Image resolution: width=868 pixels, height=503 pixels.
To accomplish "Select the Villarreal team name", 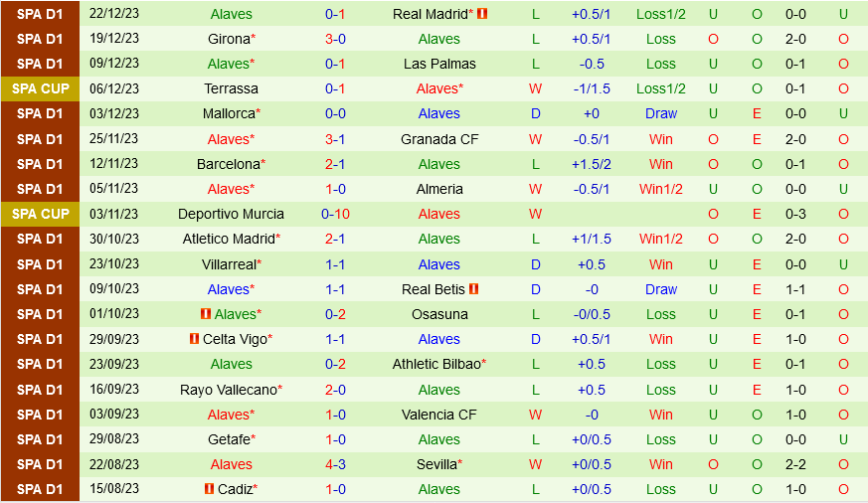I will [229, 264].
